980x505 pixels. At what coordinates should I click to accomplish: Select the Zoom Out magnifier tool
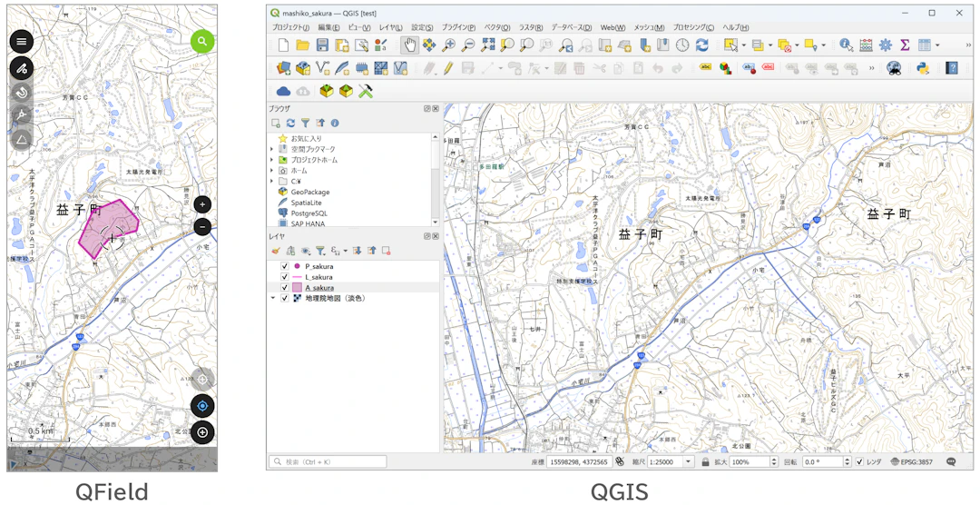point(467,45)
